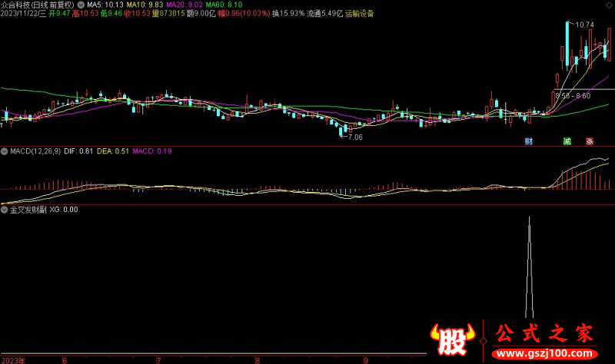
Task: Open the dropdown beside 众合科技 chart title
Action: pyautogui.click(x=81, y=5)
